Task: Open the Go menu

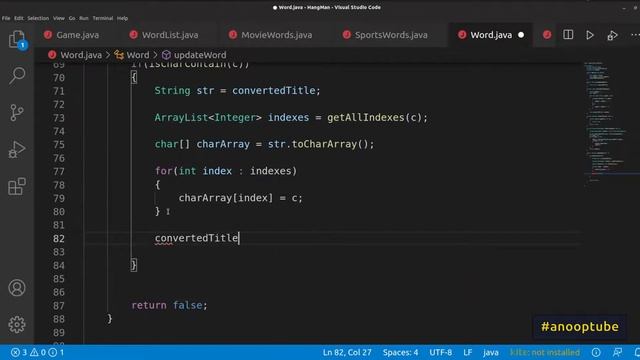Action: pos(72,18)
